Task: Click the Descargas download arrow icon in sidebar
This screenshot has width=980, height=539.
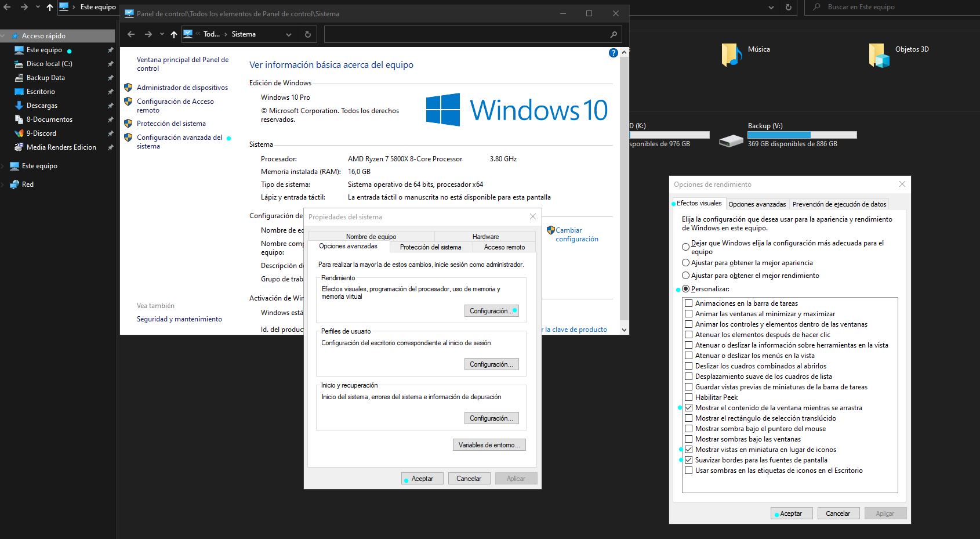Action: click(19, 106)
